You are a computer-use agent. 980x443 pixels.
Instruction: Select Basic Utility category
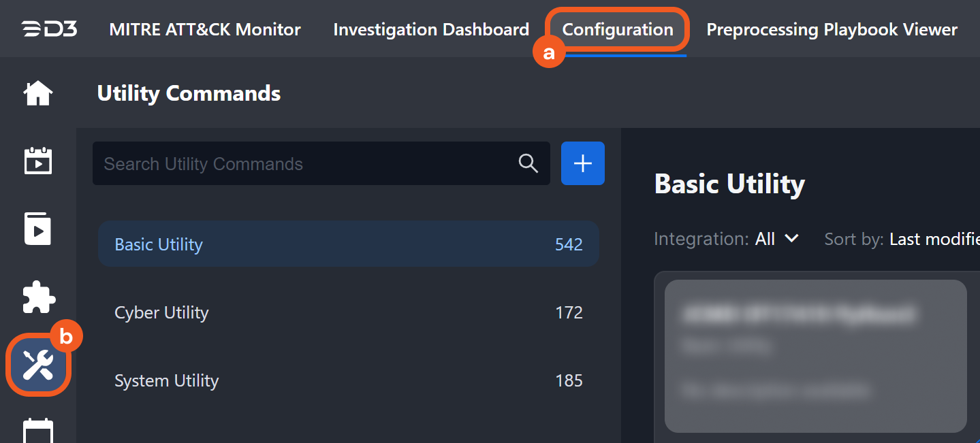(349, 244)
